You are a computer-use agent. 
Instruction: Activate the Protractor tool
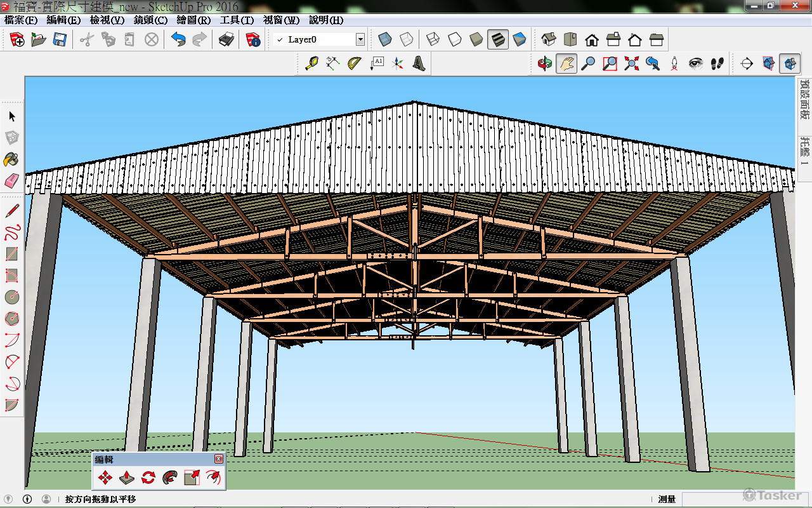pyautogui.click(x=355, y=63)
